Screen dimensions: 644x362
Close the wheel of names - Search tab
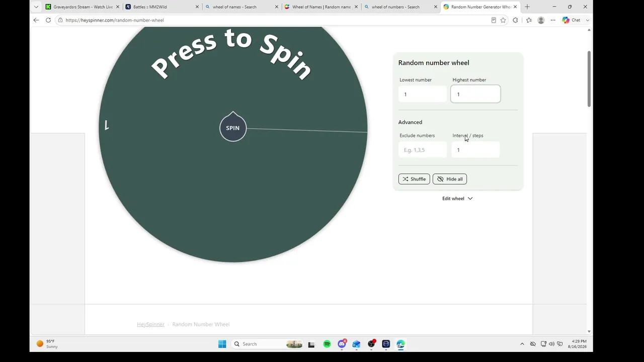pyautogui.click(x=276, y=7)
